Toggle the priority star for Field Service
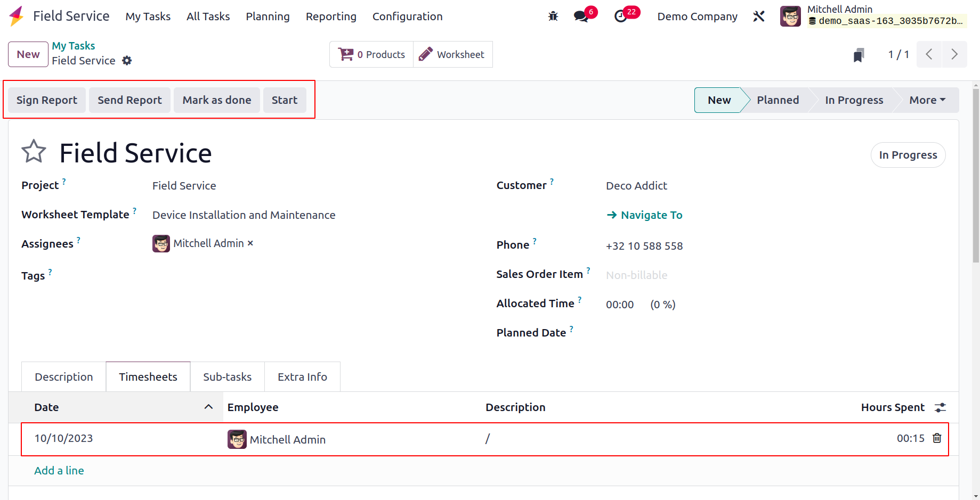 (34, 152)
